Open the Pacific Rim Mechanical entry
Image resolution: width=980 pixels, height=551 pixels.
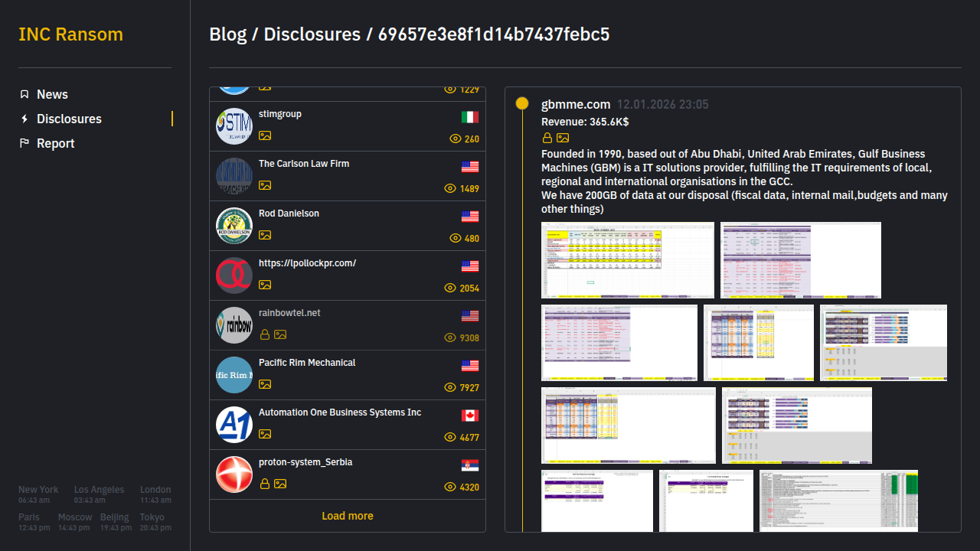[x=307, y=363]
